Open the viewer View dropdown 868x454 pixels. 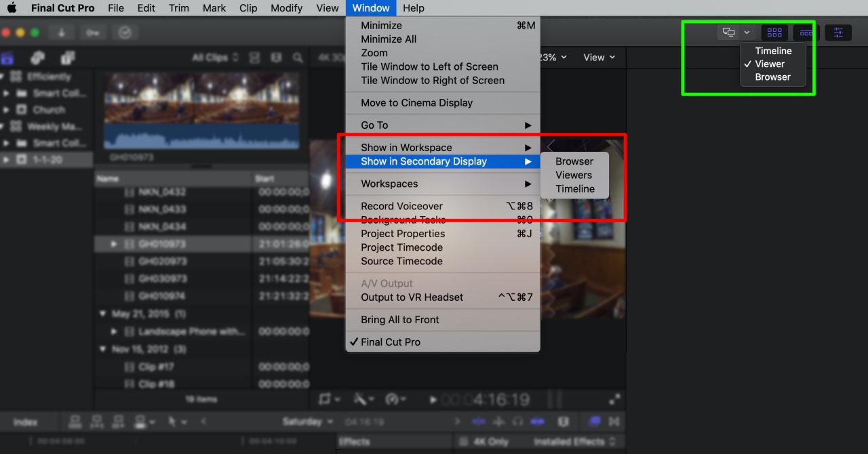pyautogui.click(x=599, y=58)
